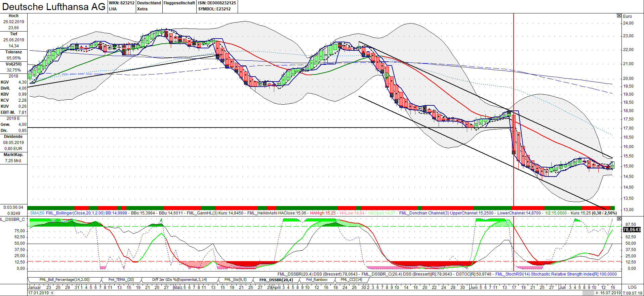Click the Toleranz value 65,05%

14,58
